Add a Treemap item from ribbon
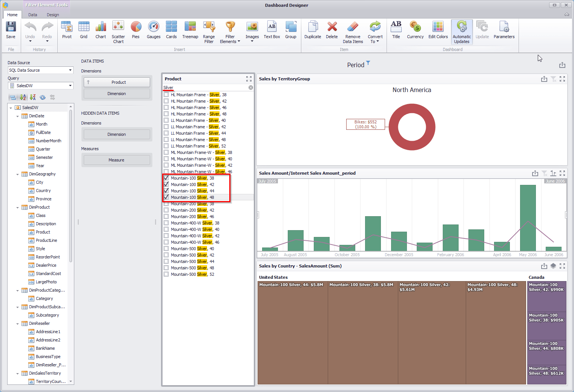The image size is (574, 392). point(190,30)
